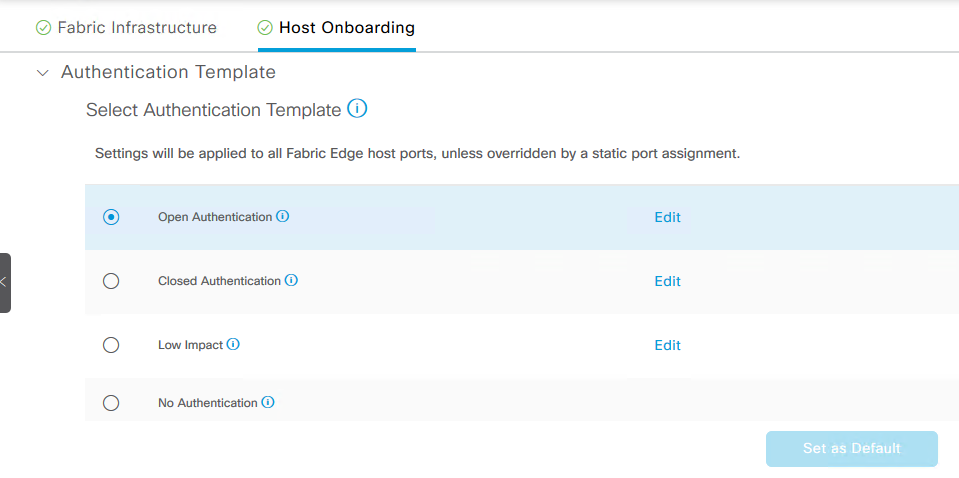Image resolution: width=959 pixels, height=478 pixels.
Task: Pick the No Authentication radio option
Action: click(111, 403)
